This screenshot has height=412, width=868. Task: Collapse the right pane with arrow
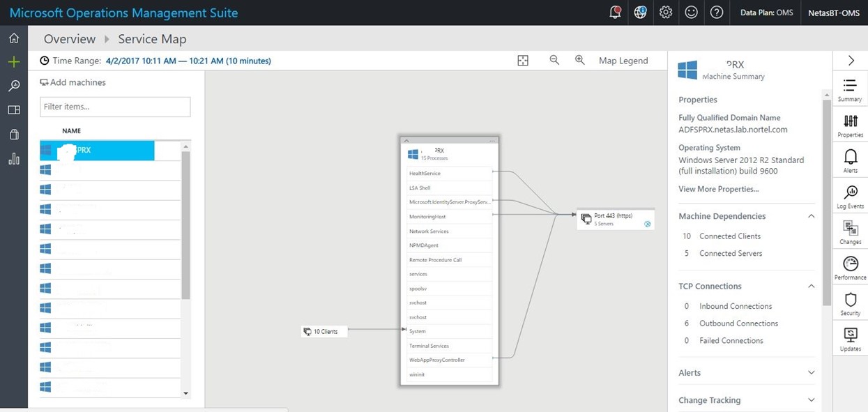click(851, 61)
